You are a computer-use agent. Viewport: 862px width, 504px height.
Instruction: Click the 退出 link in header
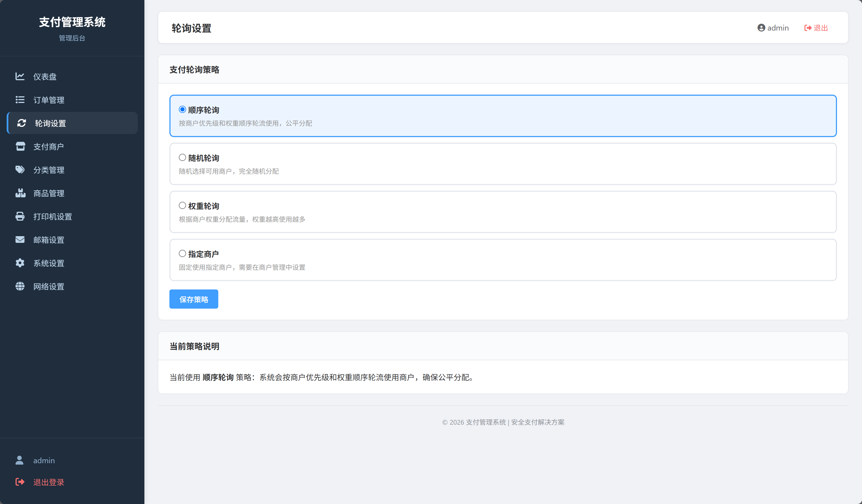point(816,28)
